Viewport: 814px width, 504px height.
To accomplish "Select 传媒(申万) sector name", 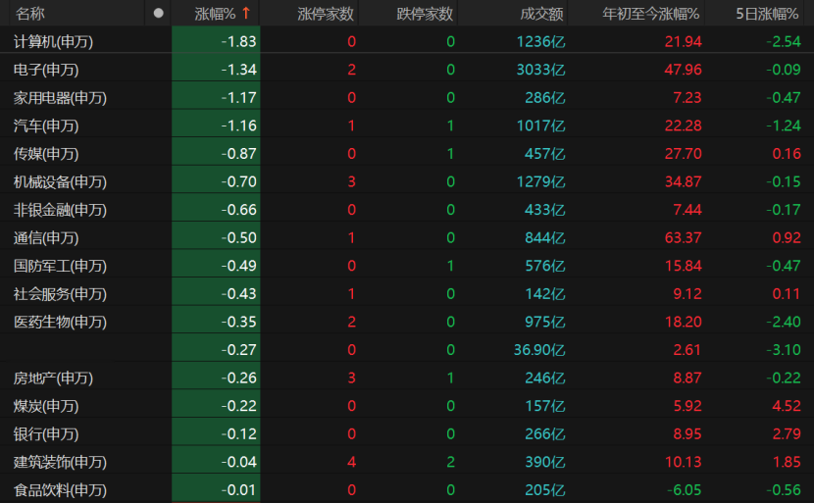I will [x=46, y=154].
